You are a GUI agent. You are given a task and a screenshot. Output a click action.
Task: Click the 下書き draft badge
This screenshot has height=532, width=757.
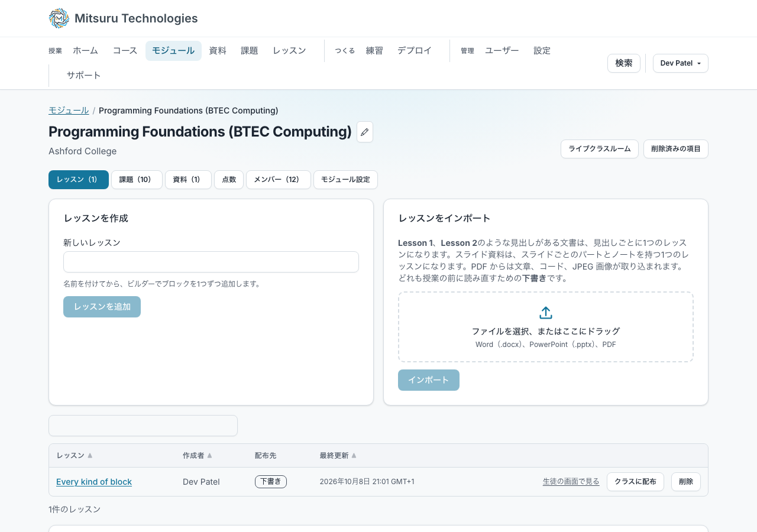tap(271, 482)
